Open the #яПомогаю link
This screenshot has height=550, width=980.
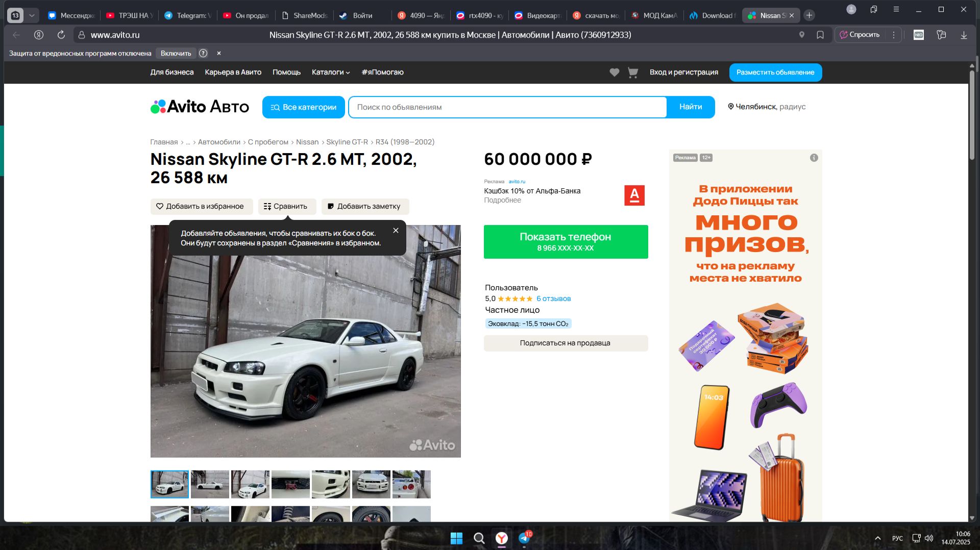point(383,72)
